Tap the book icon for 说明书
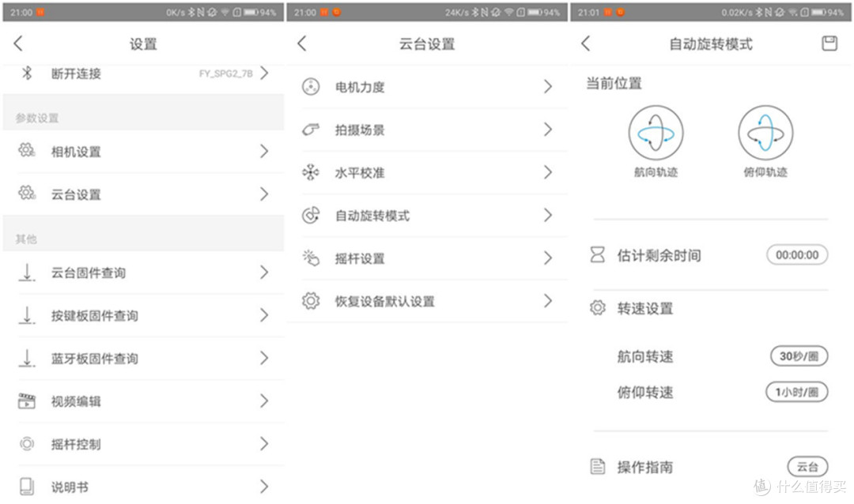The image size is (854, 504). 27,487
